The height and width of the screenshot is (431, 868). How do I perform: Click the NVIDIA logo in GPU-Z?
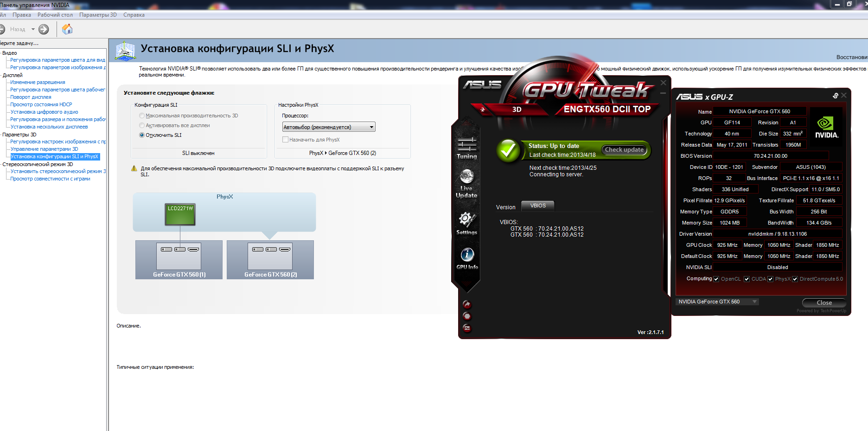827,127
